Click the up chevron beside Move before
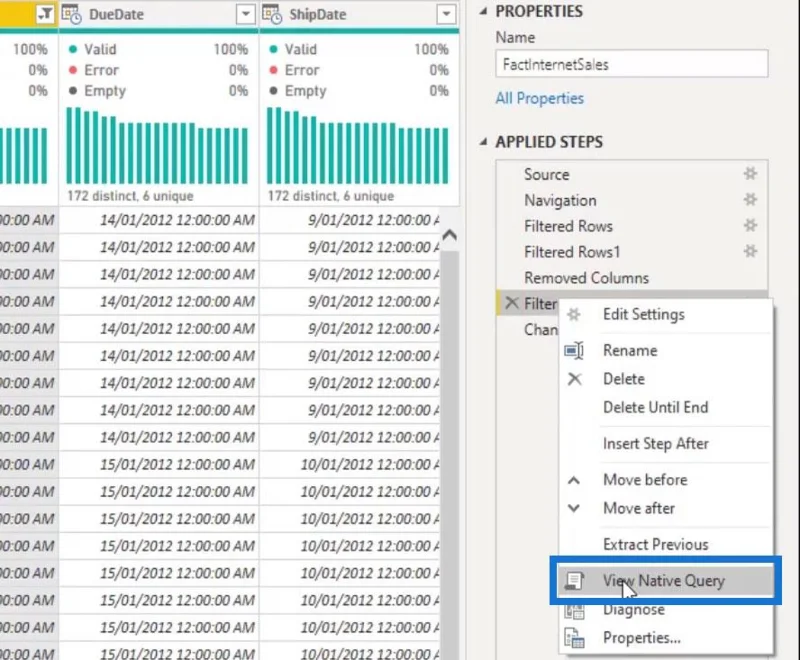This screenshot has height=660, width=800. click(x=574, y=480)
